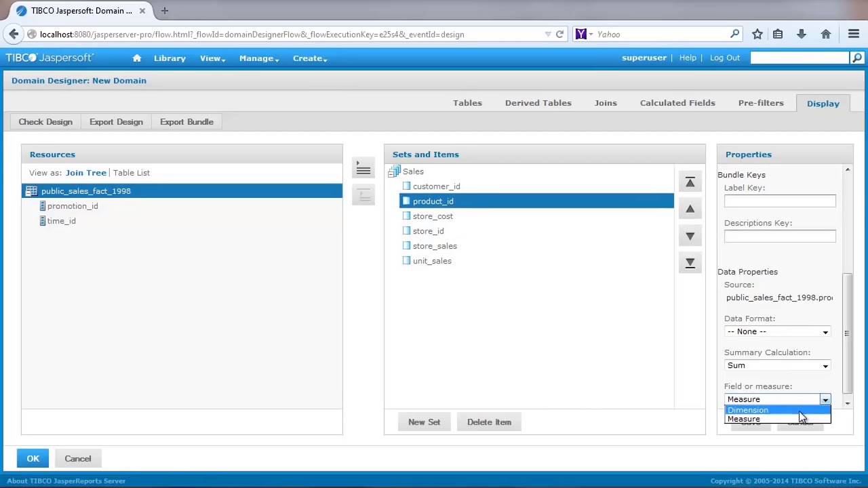The width and height of the screenshot is (868, 488).
Task: Click the Check Design button
Action: 45,122
